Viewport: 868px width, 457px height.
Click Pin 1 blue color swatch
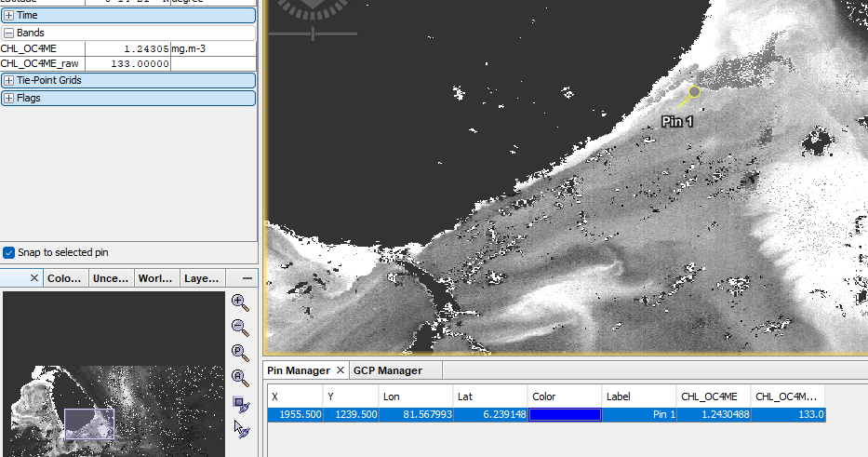click(565, 414)
